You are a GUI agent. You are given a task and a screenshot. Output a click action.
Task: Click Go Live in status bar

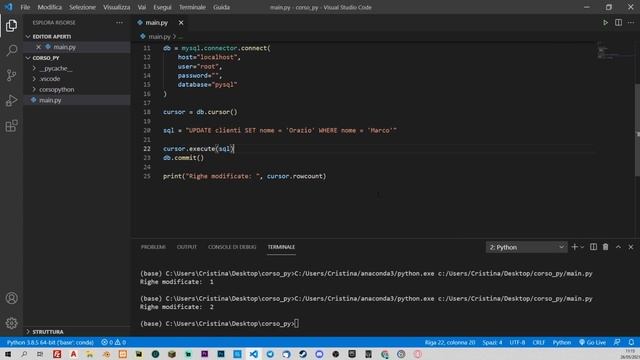coord(592,342)
